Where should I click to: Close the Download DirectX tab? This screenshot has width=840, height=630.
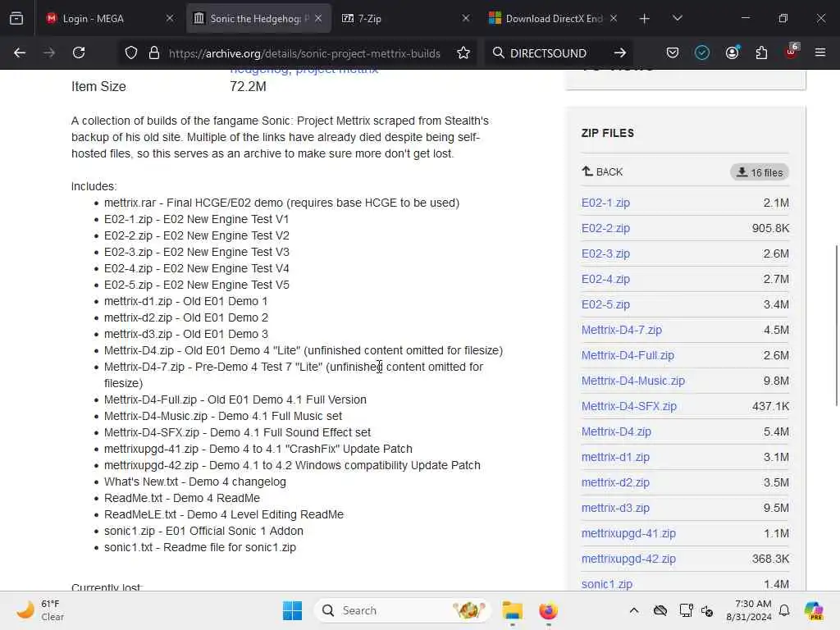tap(614, 18)
